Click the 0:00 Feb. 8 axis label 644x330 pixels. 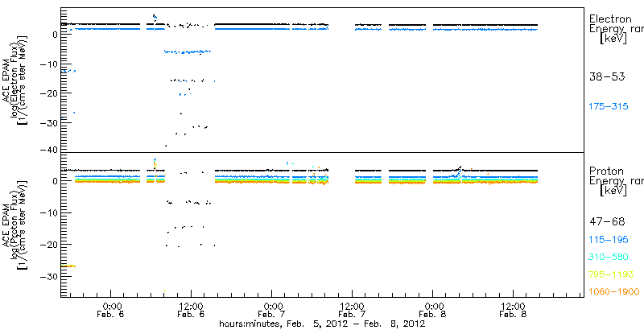click(432, 310)
